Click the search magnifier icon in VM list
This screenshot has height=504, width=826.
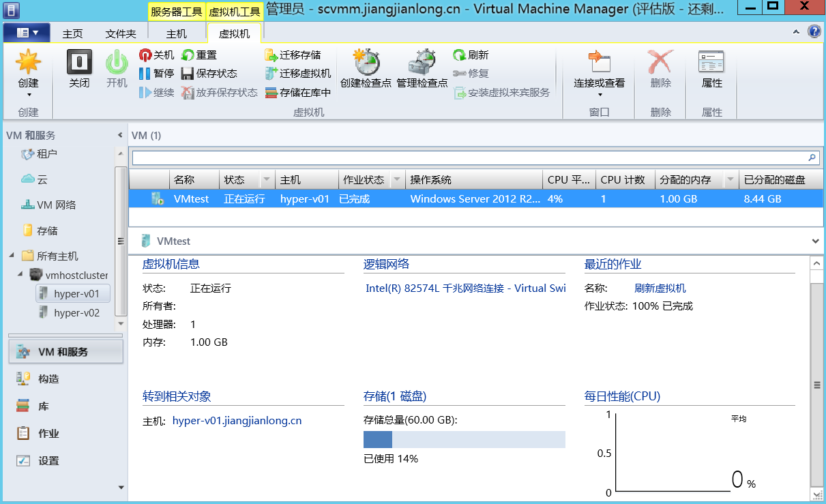812,158
